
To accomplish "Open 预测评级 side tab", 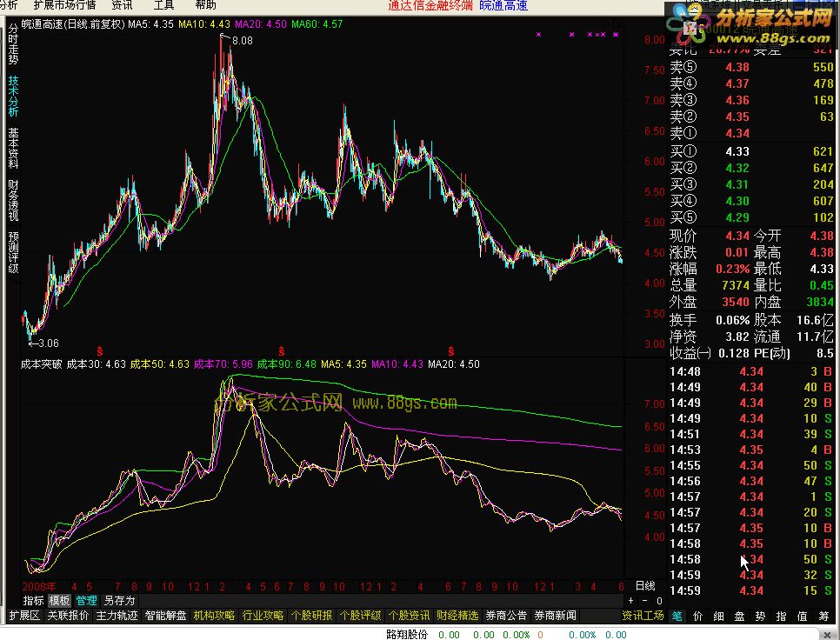I will (x=13, y=252).
